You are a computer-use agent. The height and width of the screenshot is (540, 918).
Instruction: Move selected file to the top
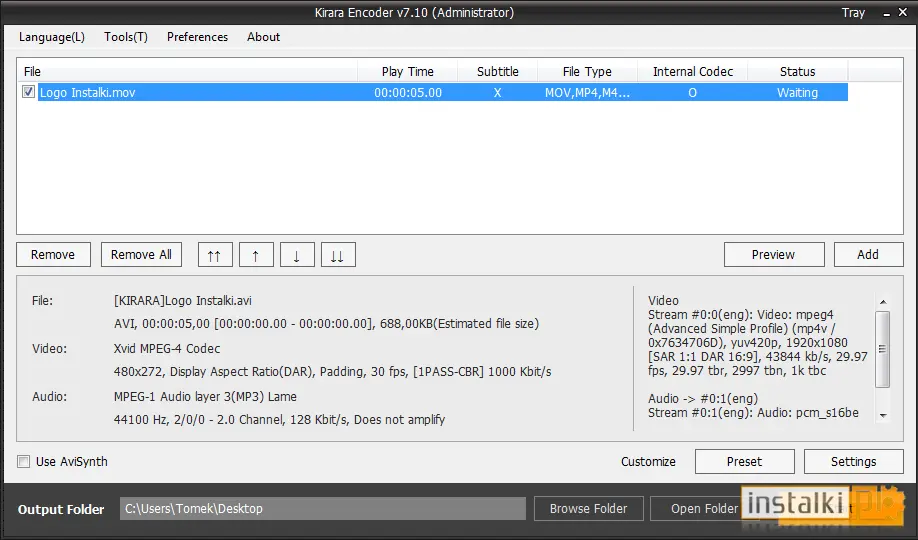[x=215, y=255]
